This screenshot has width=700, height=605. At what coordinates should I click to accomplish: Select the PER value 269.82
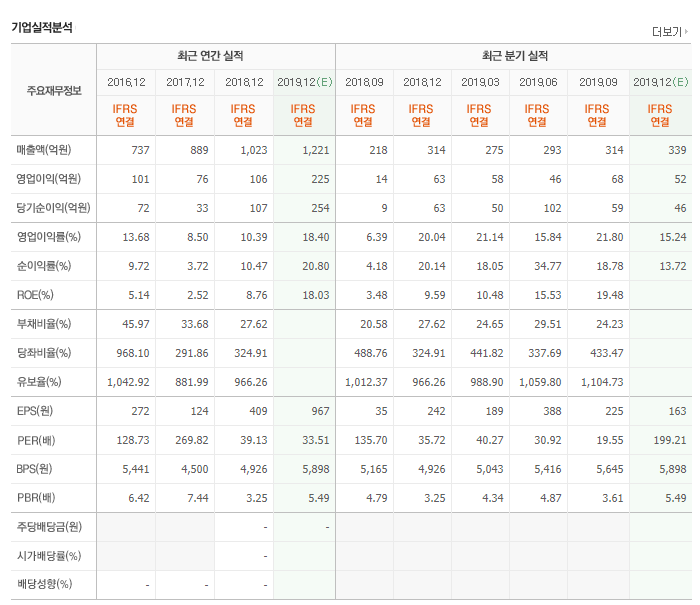192,440
